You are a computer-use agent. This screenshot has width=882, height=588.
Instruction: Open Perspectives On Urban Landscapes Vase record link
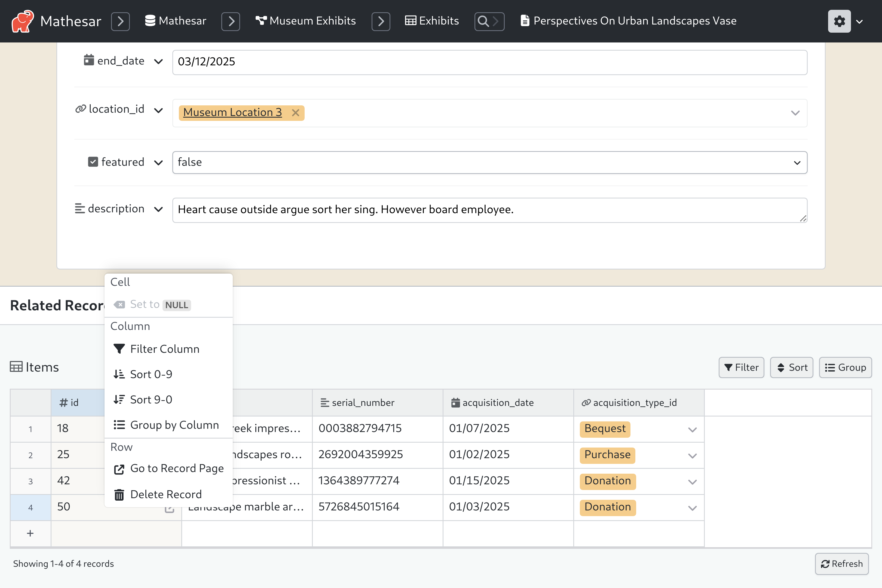(x=629, y=21)
